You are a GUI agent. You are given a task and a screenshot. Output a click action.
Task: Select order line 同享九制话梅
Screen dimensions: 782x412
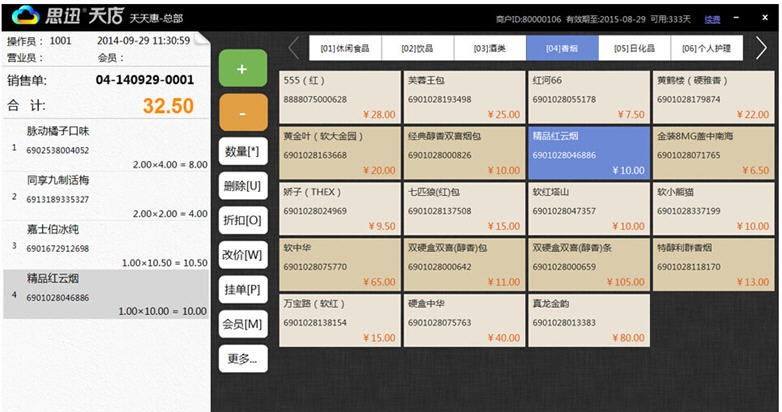[106, 196]
